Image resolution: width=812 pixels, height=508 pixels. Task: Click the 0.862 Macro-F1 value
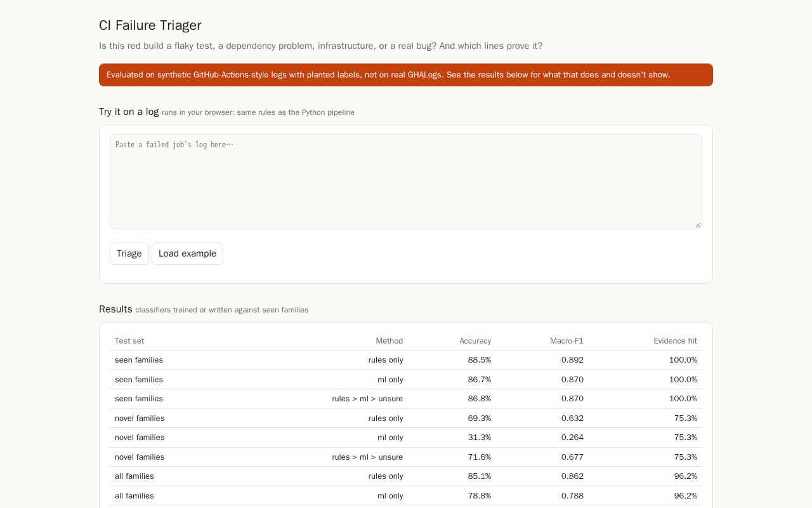[x=572, y=476]
